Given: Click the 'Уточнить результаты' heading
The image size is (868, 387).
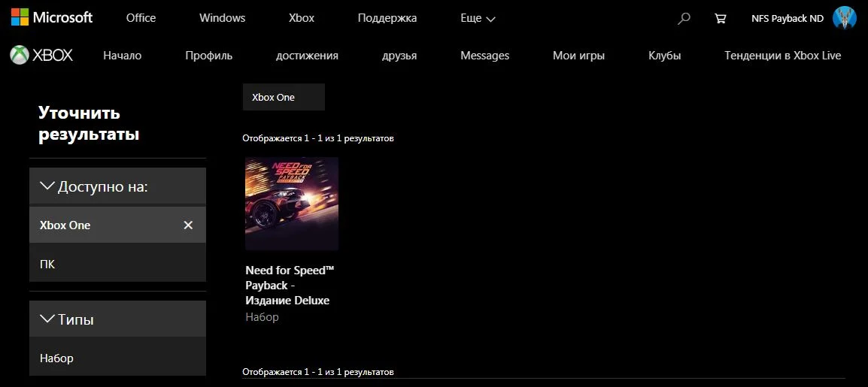Looking at the screenshot, I should (x=89, y=124).
